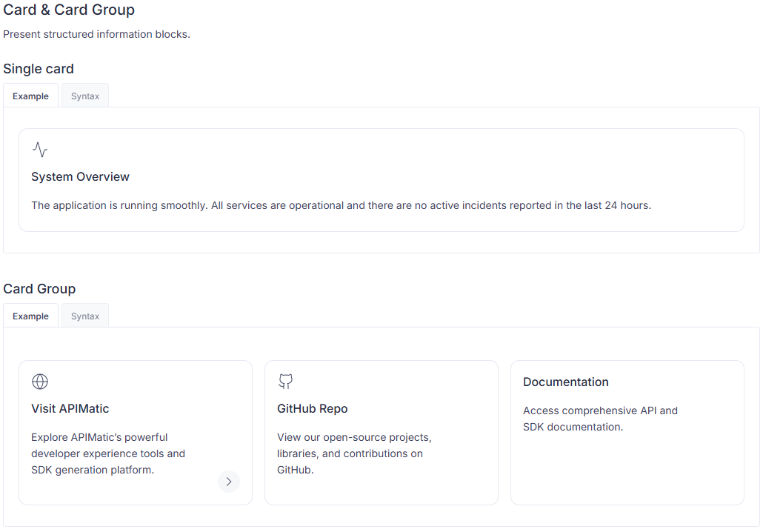This screenshot has width=763, height=532.
Task: Select Example tab under Card Group
Action: tap(30, 316)
